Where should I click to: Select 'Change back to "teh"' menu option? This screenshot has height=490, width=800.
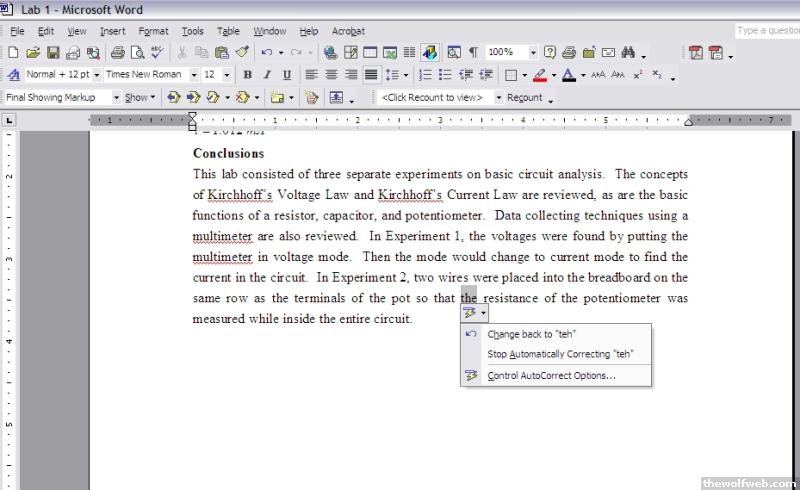tap(531, 334)
